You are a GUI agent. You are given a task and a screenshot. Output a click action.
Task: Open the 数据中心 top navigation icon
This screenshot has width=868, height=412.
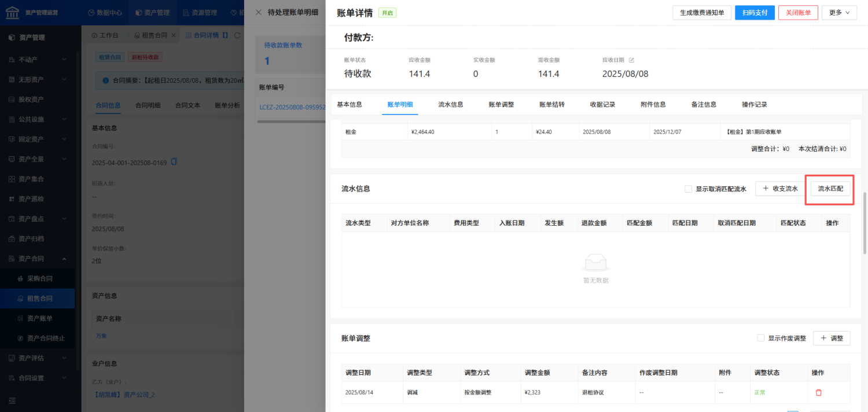point(91,12)
